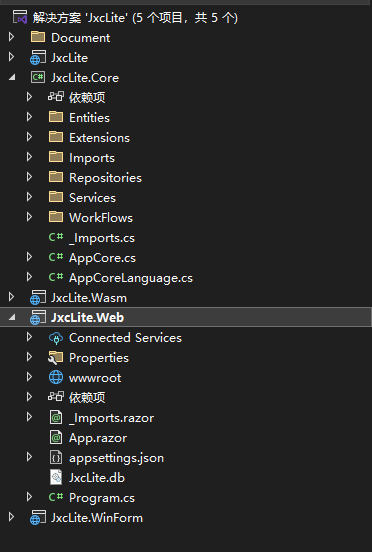This screenshot has height=552, width=372.
Task: Expand the appsettings.json arrow
Action: (x=30, y=457)
